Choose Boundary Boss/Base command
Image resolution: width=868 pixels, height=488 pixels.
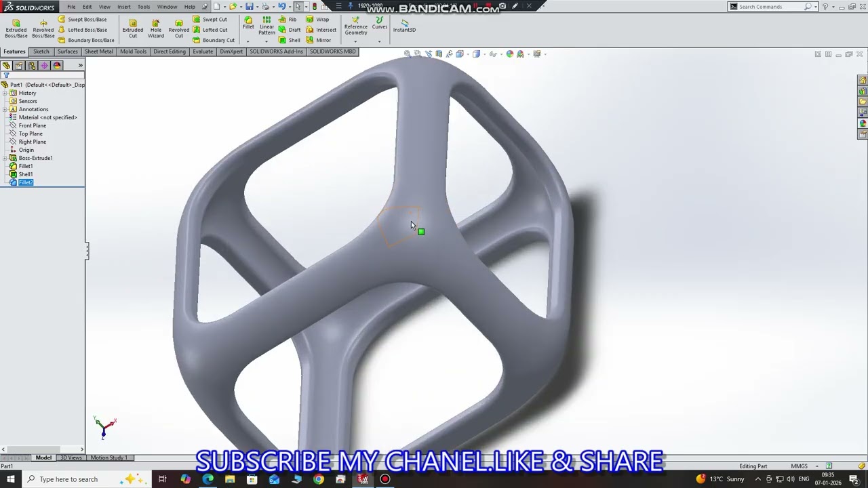[85, 40]
